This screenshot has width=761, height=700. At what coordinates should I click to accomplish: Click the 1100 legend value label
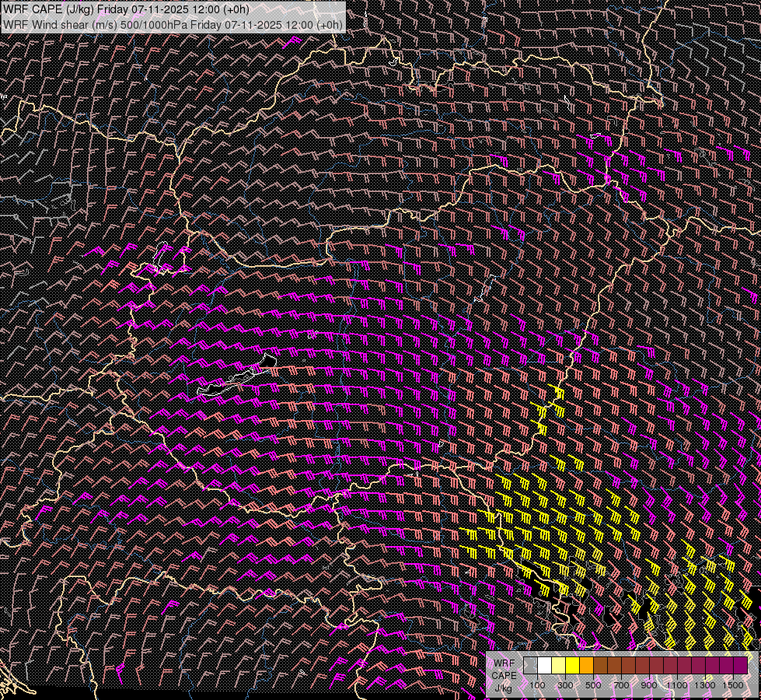pos(677,685)
